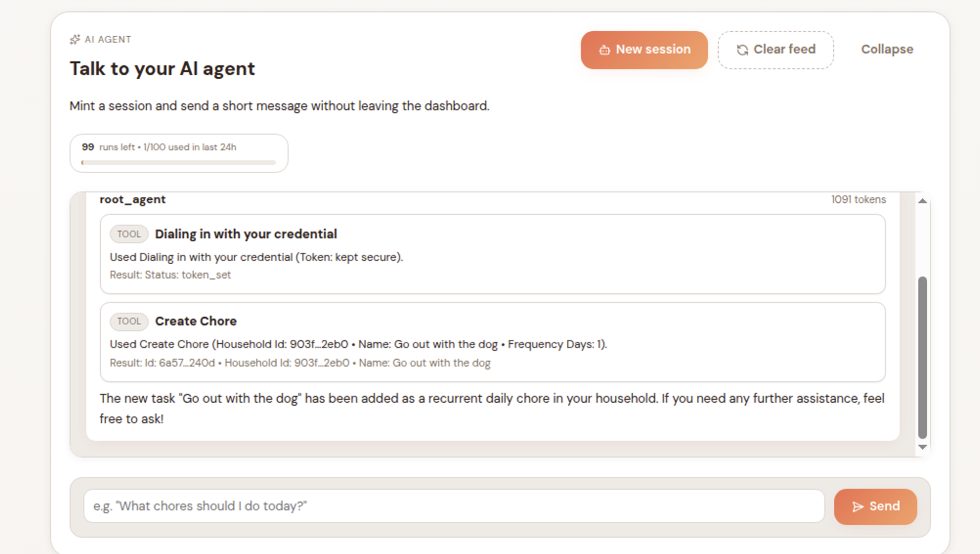Click the refresh icon in Clear feed

(742, 50)
